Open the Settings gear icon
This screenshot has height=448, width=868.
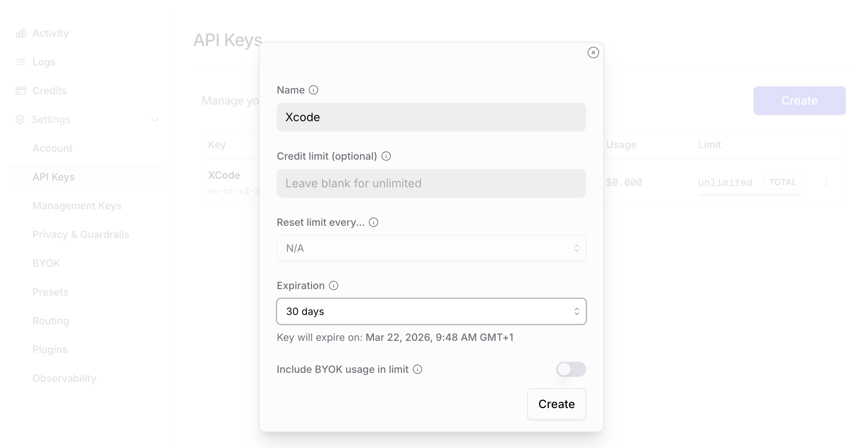21,119
